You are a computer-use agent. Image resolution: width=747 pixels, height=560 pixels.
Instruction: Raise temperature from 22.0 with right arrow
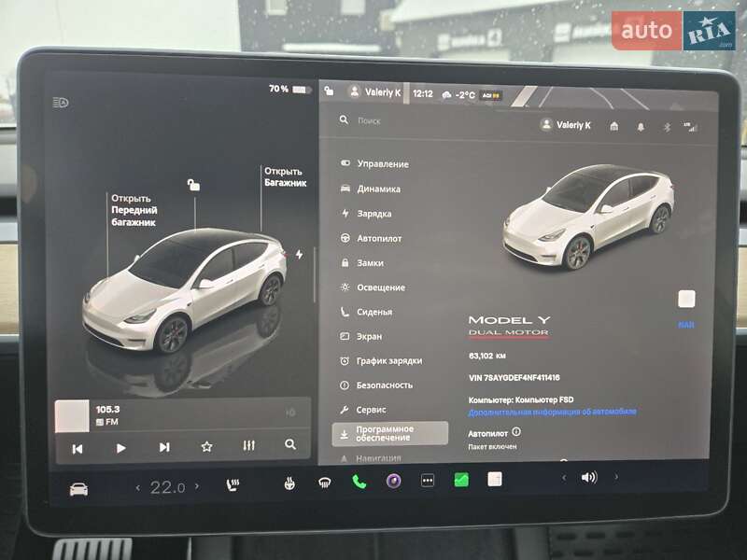[x=196, y=483]
